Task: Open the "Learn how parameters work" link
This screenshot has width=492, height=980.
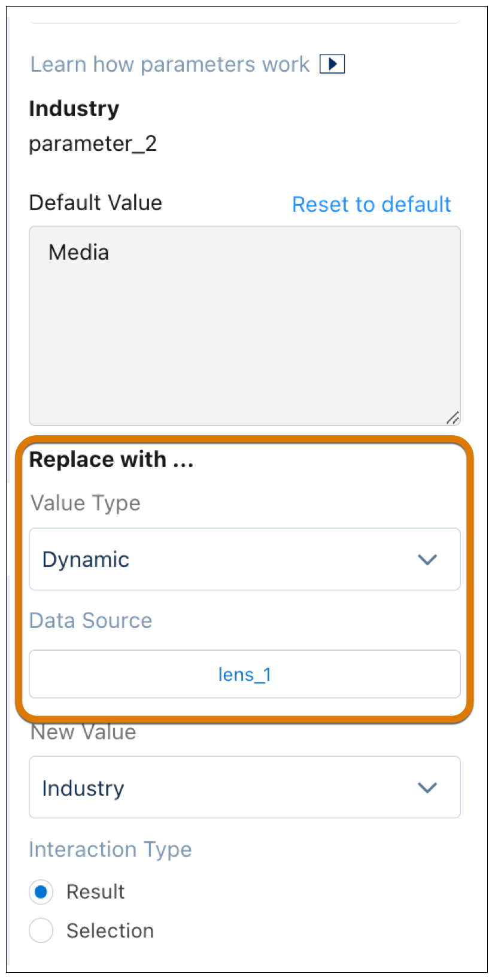Action: tap(170, 64)
